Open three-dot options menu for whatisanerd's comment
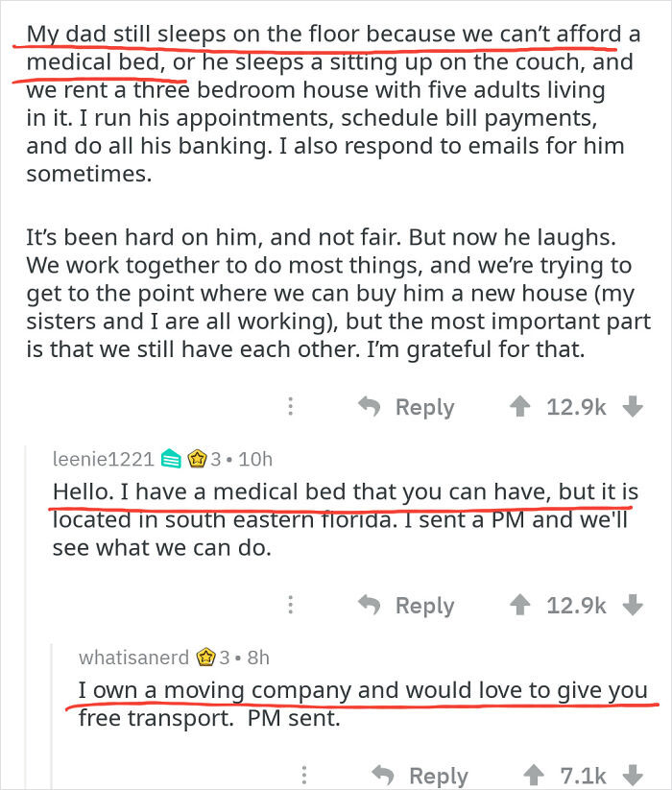The height and width of the screenshot is (790, 672). point(302,775)
